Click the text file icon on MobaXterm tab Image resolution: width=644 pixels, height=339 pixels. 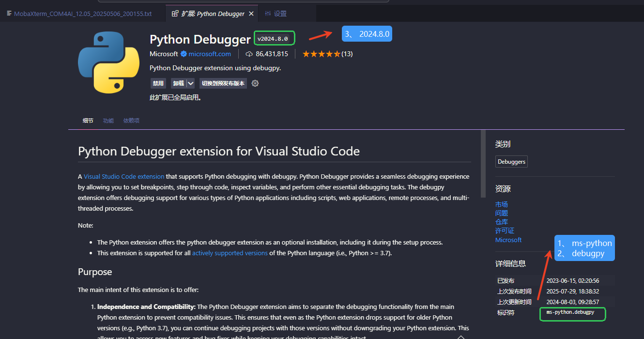tap(9, 14)
